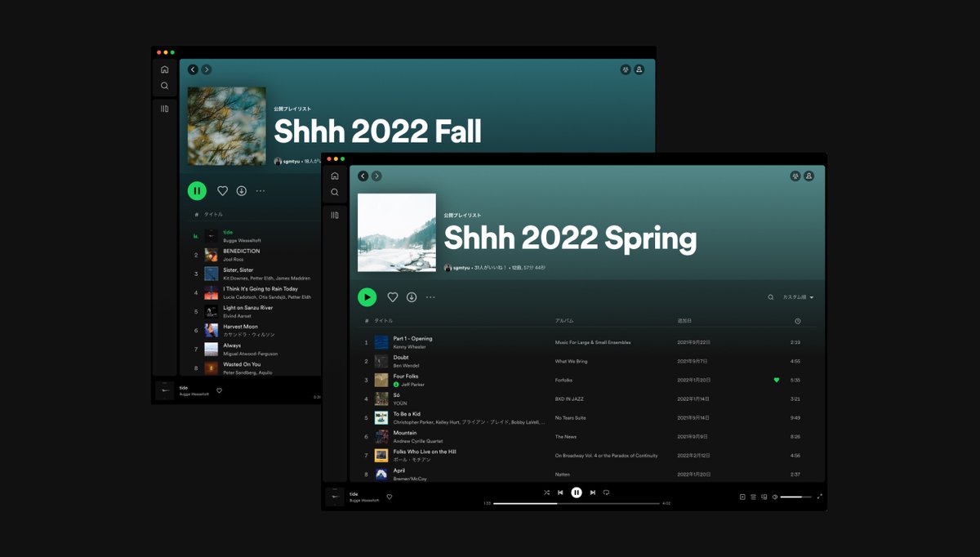Sort Spring playlist by 追加日 column
Image resolution: width=980 pixels, height=557 pixels.
(x=684, y=321)
